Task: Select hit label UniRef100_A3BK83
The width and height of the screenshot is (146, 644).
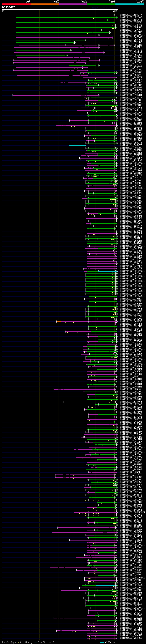Action: pos(131,311)
